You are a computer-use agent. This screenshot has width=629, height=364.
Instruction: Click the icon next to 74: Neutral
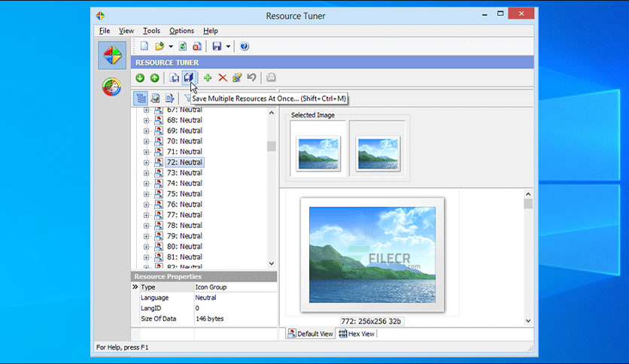pos(159,184)
